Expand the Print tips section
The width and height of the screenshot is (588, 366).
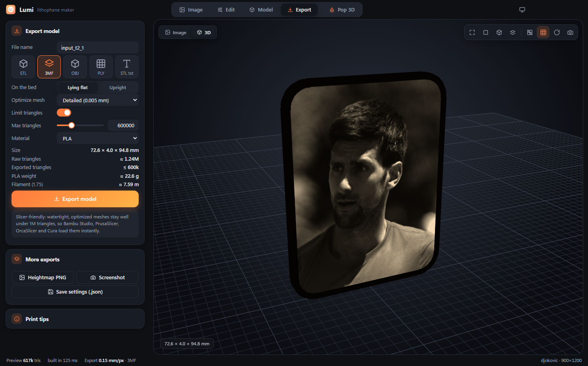click(x=75, y=319)
